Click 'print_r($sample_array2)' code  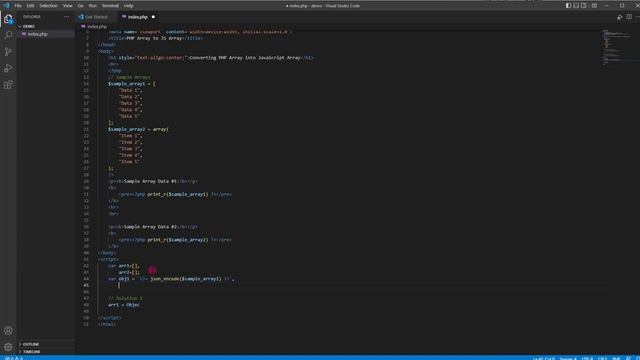[x=178, y=240]
